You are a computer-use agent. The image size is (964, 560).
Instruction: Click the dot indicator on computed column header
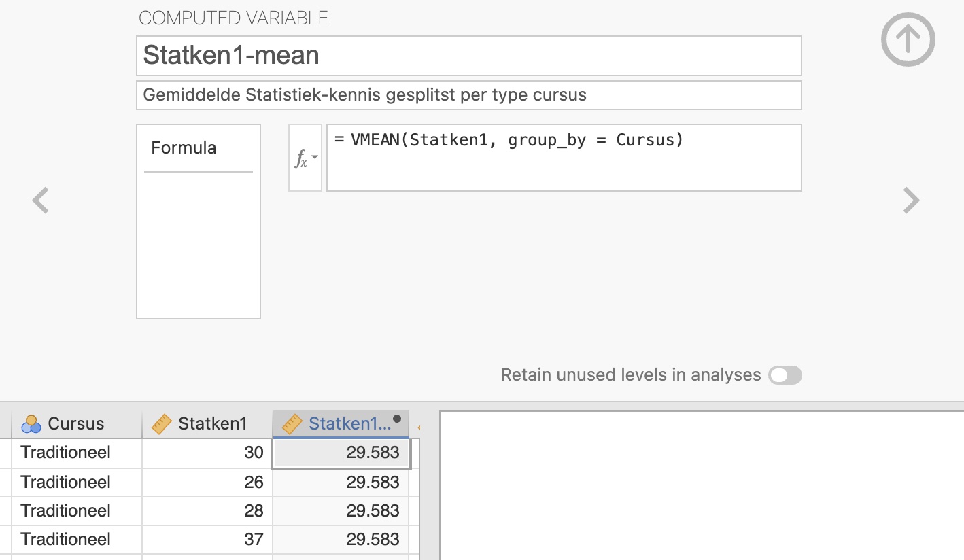397,419
